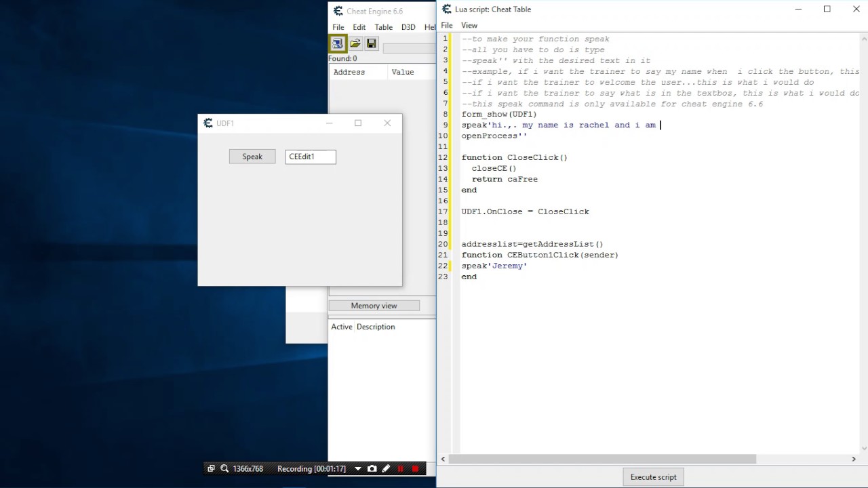Viewport: 868px width, 488px height.
Task: Click the left arrow of horizontal scrollbar
Action: coord(443,459)
